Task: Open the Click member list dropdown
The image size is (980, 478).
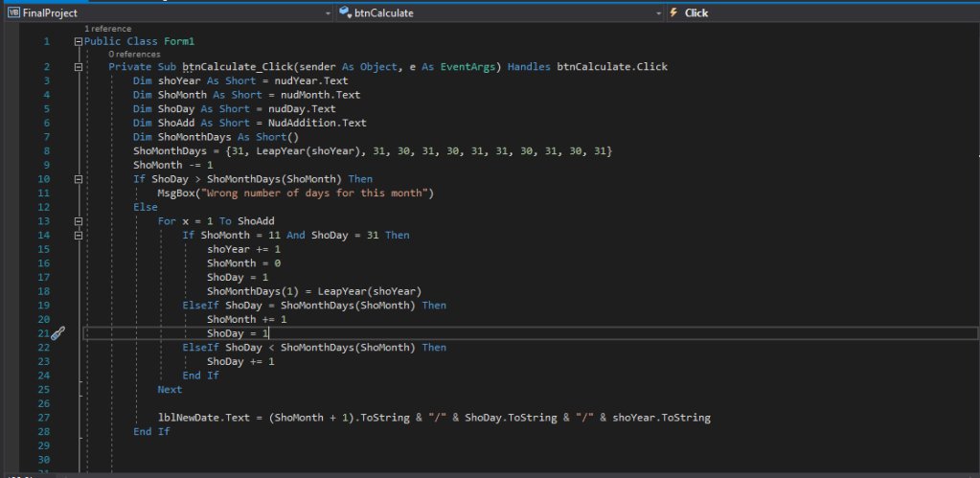Action: 824,13
